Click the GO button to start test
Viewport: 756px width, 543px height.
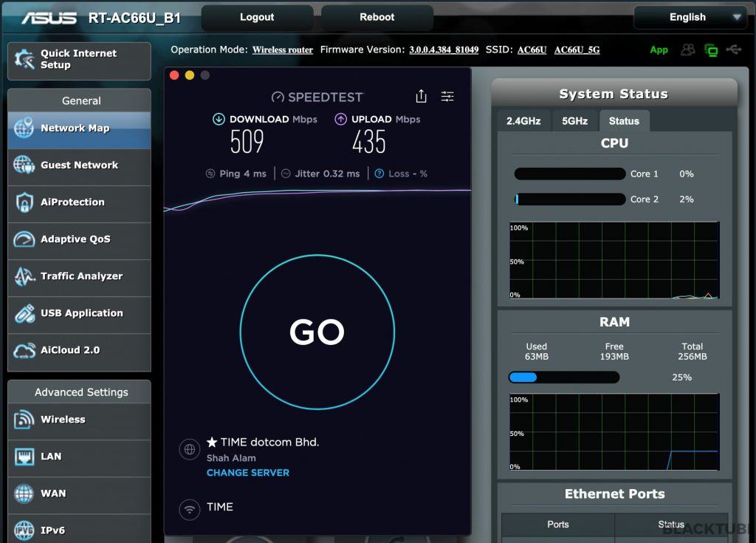pos(317,332)
